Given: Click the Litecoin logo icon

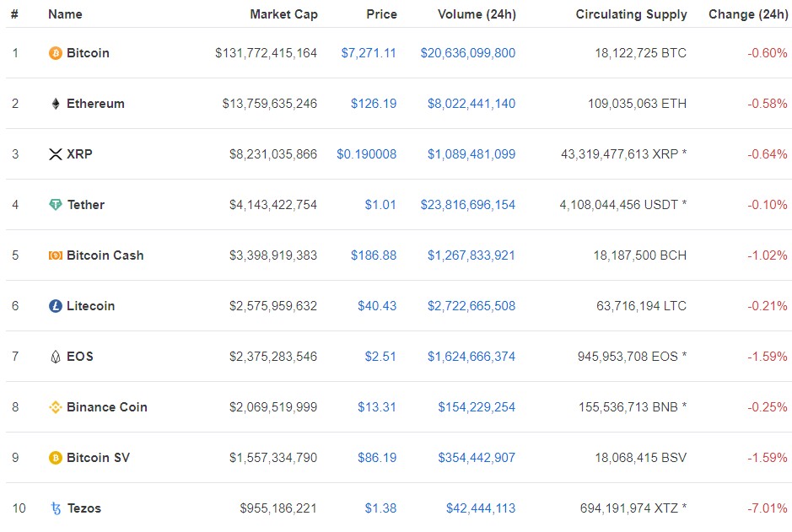Looking at the screenshot, I should (55, 306).
